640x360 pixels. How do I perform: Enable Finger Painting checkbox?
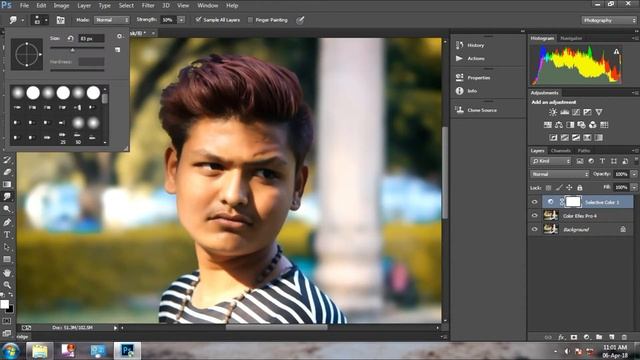250,20
